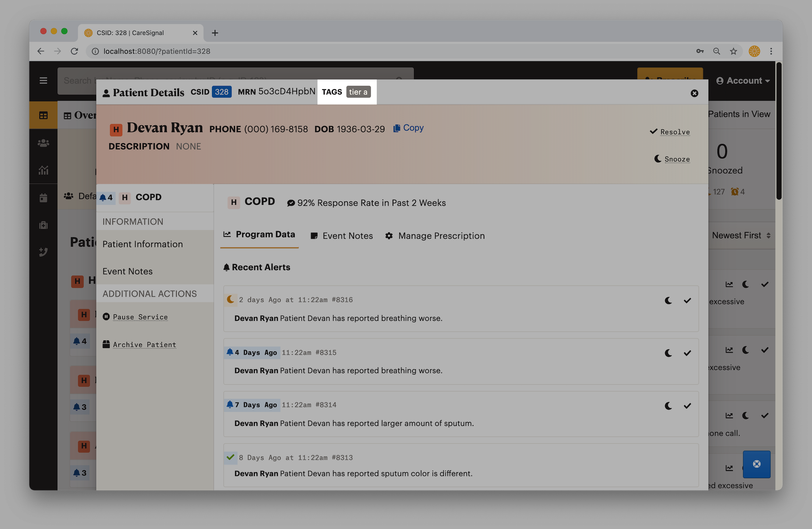Click the bell badge showing 4 alerts
The height and width of the screenshot is (529, 812).
tap(106, 198)
